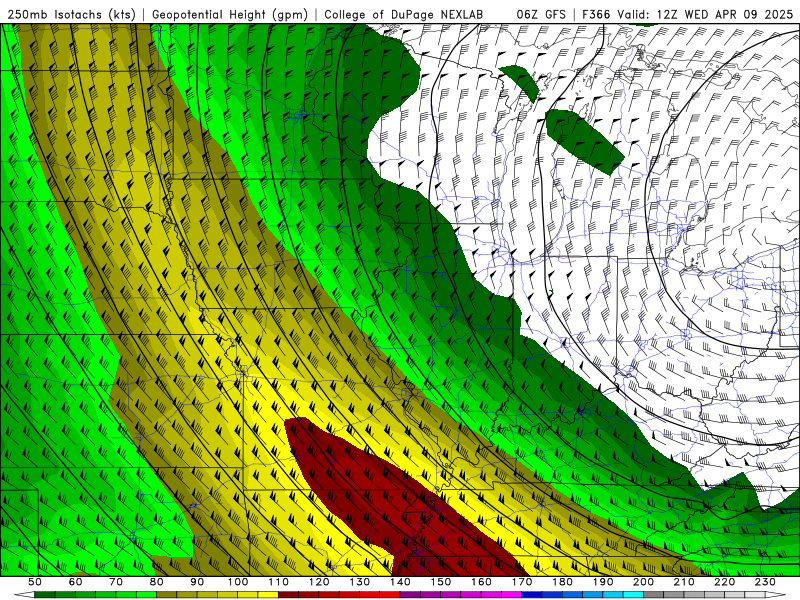The height and width of the screenshot is (600, 800).
Task: Select the dark blue swatch starting at 170
Action: click(x=532, y=594)
